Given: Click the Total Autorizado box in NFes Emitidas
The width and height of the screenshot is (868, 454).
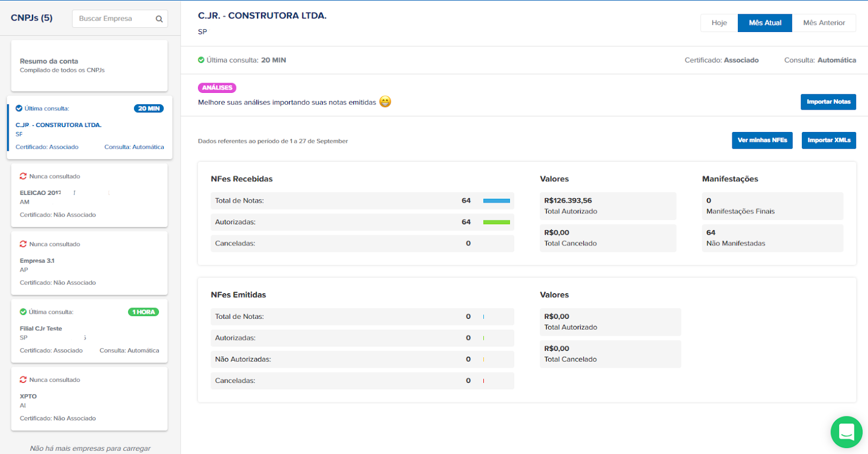Looking at the screenshot, I should 610,322.
